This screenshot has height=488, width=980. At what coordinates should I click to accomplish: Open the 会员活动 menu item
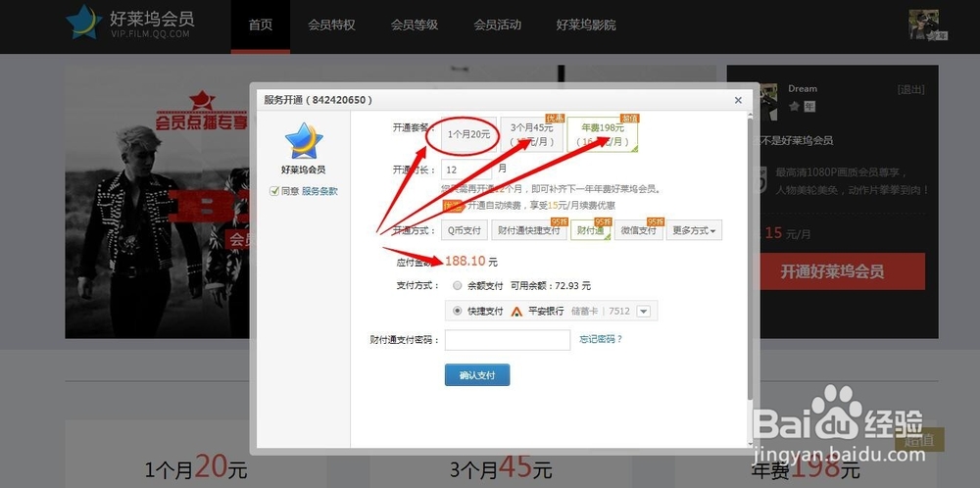(498, 25)
